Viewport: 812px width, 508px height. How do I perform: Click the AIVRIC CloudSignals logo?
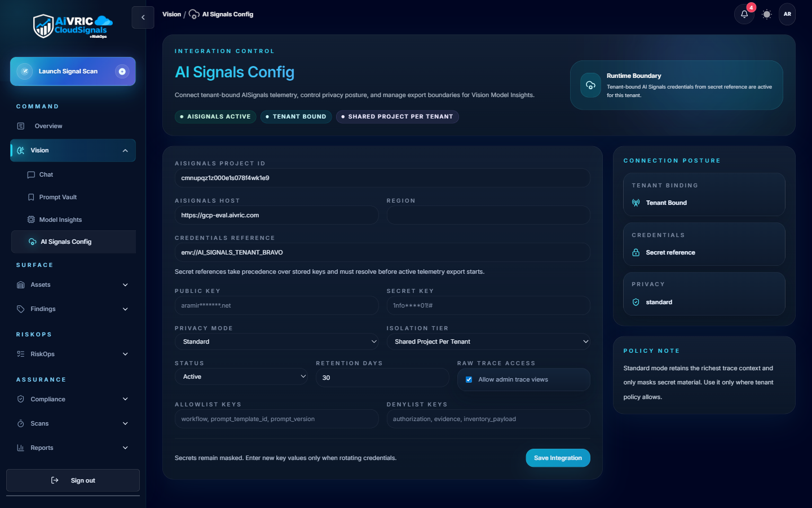click(73, 26)
